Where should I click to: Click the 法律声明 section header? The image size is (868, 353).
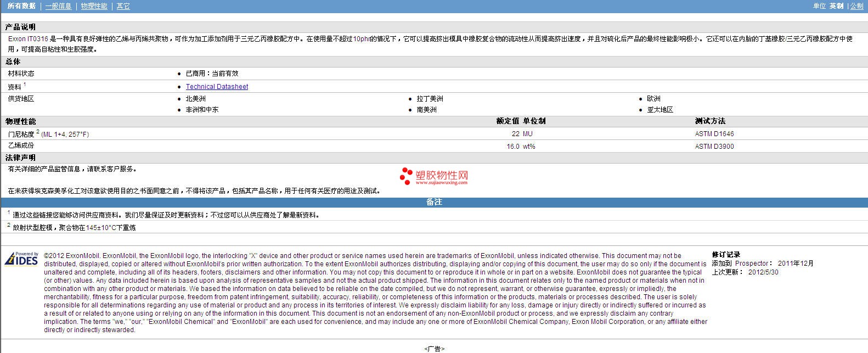(20, 158)
